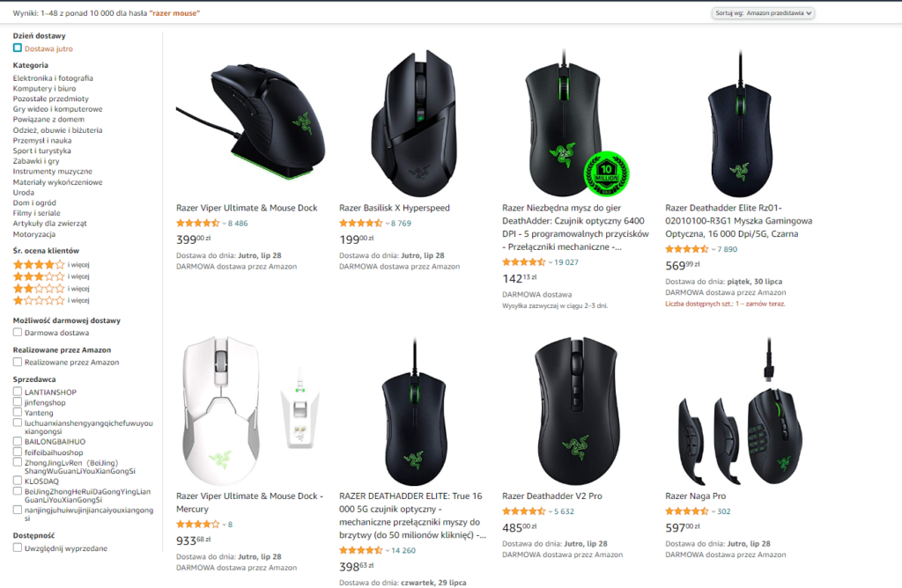Filter by one star and up rating
The height and width of the screenshot is (588, 902).
click(x=51, y=300)
